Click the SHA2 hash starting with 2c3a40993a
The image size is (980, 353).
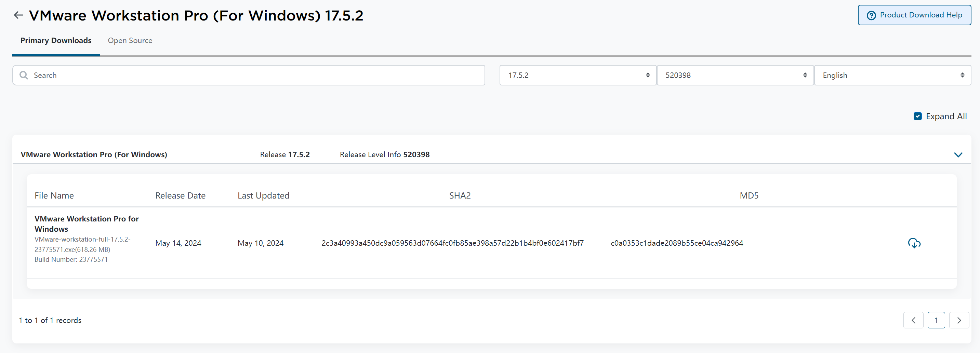452,243
